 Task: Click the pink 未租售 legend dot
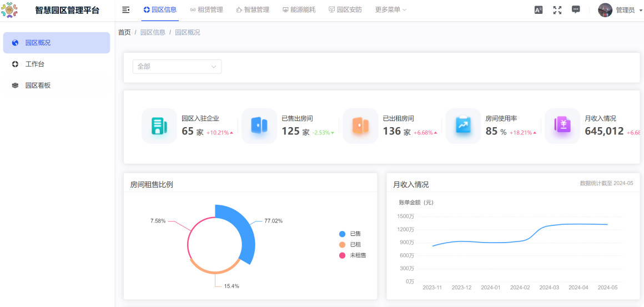(342, 255)
